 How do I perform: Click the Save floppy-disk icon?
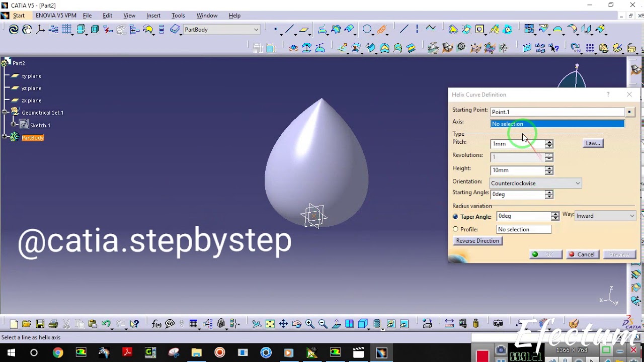[40, 324]
